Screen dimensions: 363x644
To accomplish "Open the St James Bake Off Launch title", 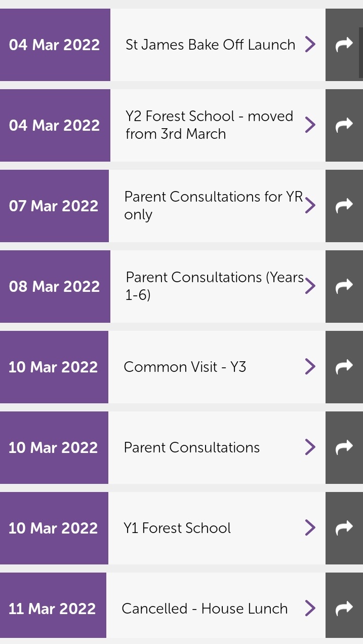I will coord(210,45).
